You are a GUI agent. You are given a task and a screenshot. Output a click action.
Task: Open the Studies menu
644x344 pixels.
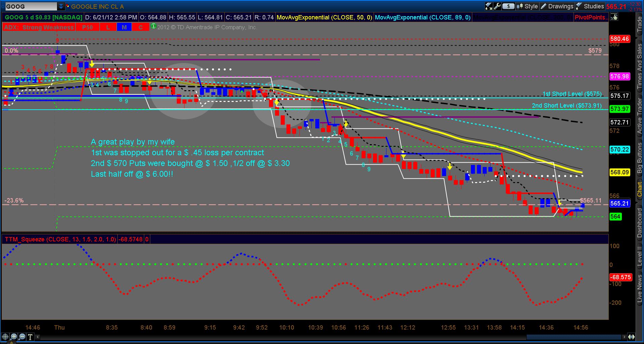pos(590,6)
